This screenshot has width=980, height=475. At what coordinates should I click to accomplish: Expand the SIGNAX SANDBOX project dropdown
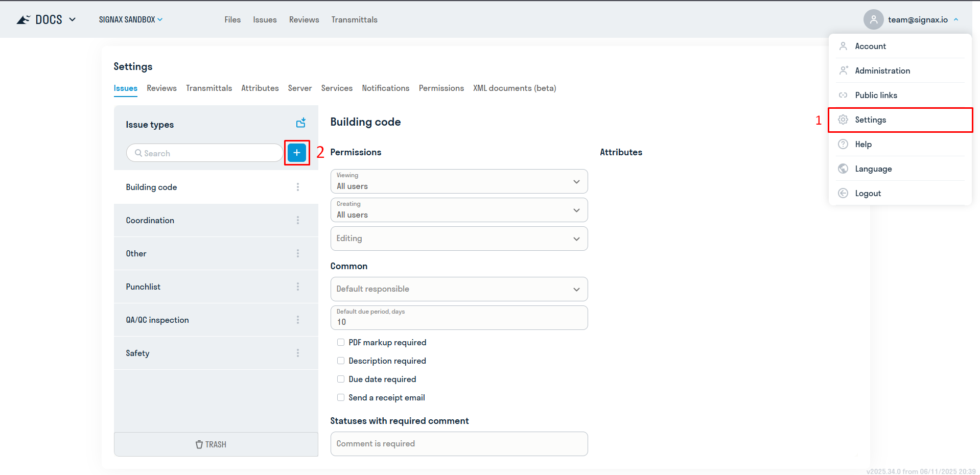coord(131,19)
